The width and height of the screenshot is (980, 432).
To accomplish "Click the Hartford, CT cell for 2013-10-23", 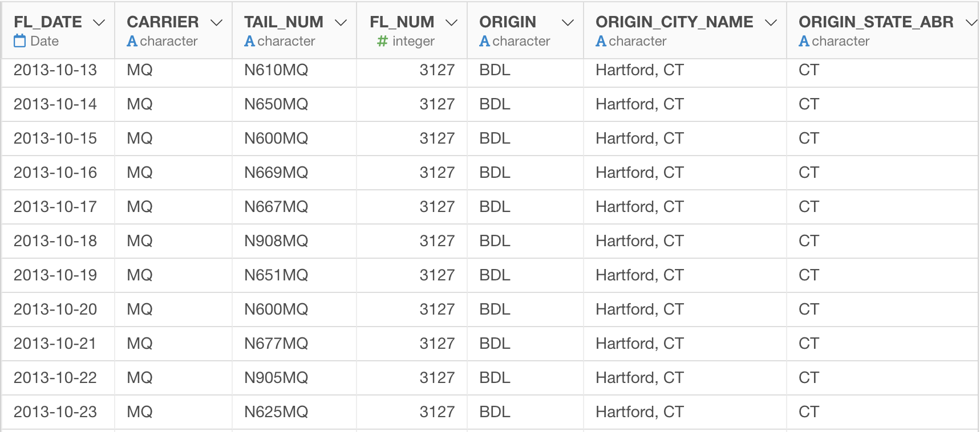I will [639, 412].
